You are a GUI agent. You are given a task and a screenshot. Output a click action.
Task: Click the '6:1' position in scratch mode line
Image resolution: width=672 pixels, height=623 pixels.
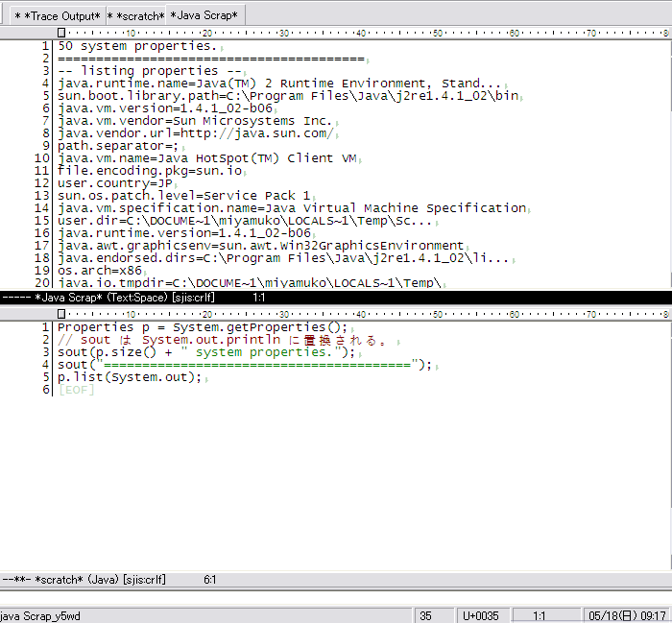click(210, 580)
